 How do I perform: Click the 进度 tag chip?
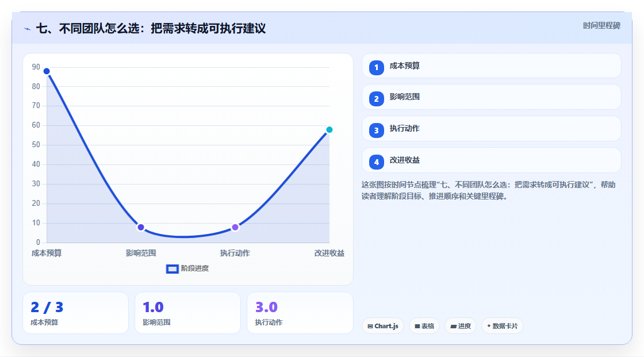pyautogui.click(x=461, y=326)
